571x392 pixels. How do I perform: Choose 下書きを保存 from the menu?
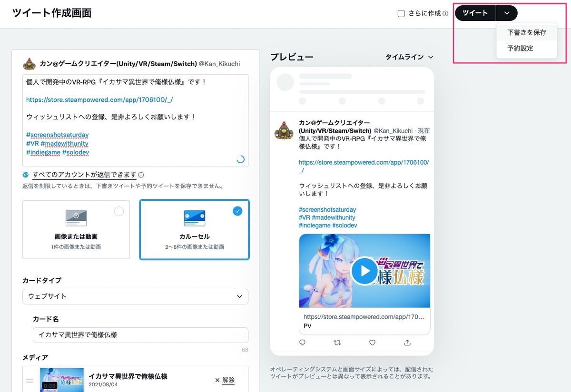point(526,33)
